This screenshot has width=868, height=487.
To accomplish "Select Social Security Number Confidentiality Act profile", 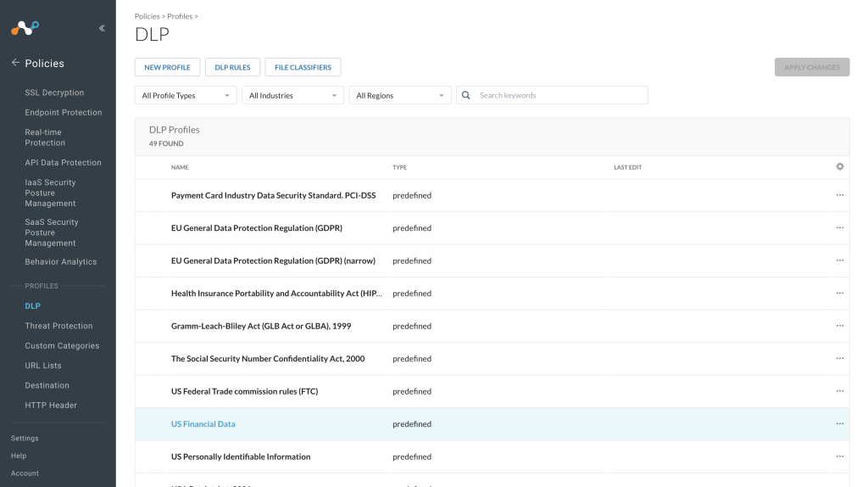I will pos(268,359).
